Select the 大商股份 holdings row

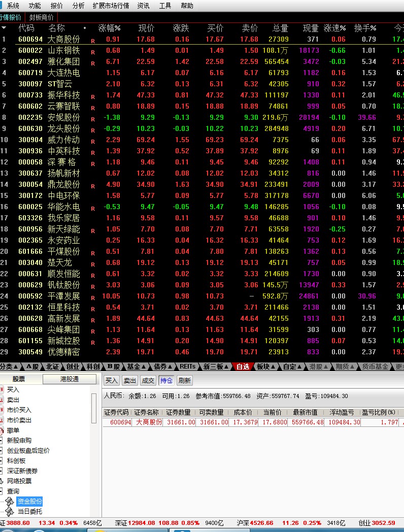253,422
